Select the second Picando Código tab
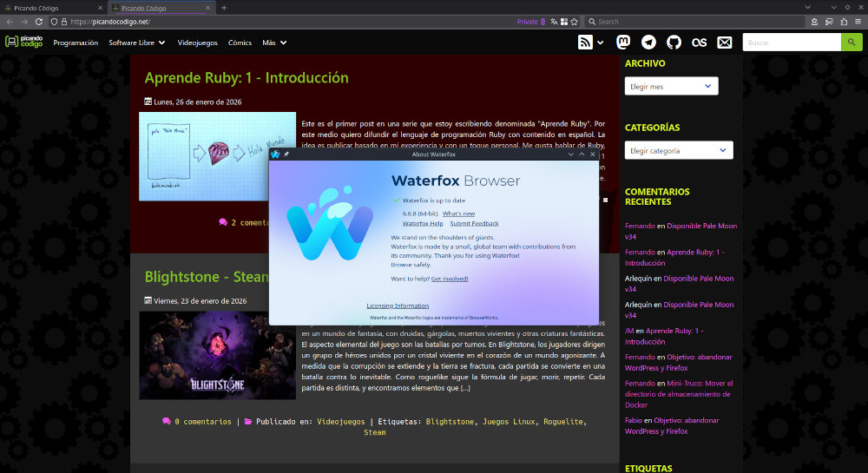 coord(161,8)
